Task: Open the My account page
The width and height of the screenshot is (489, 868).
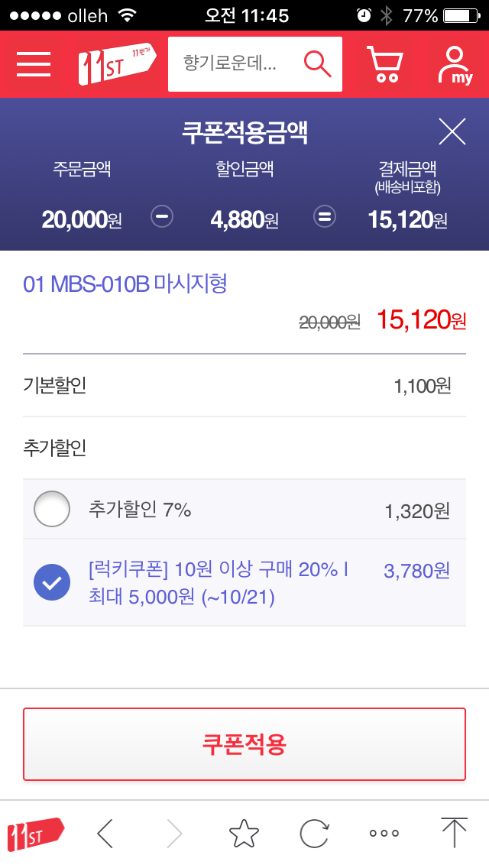Action: pos(455,64)
